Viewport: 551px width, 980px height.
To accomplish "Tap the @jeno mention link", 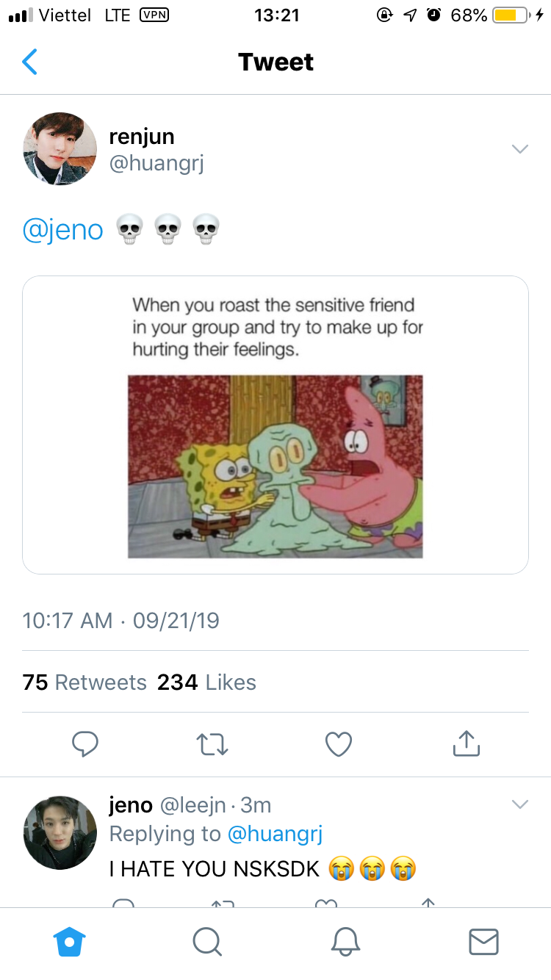I will [63, 230].
